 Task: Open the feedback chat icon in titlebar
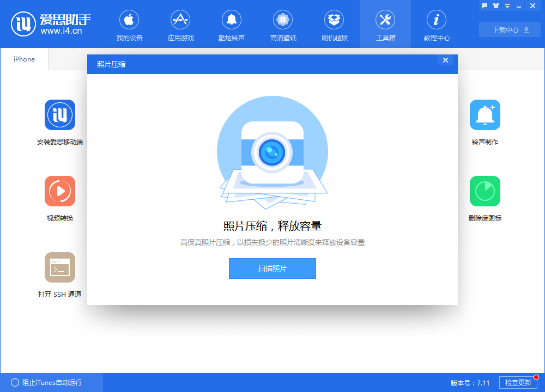pyautogui.click(x=485, y=5)
